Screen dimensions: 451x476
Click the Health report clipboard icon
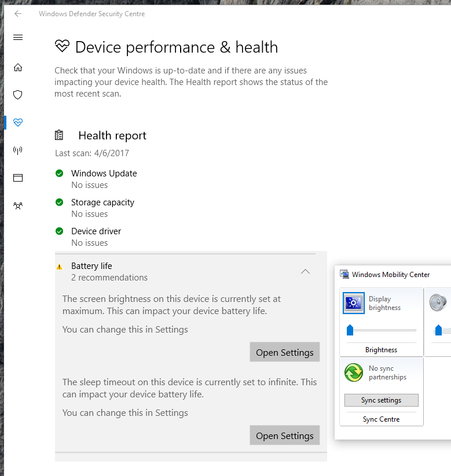tap(59, 135)
